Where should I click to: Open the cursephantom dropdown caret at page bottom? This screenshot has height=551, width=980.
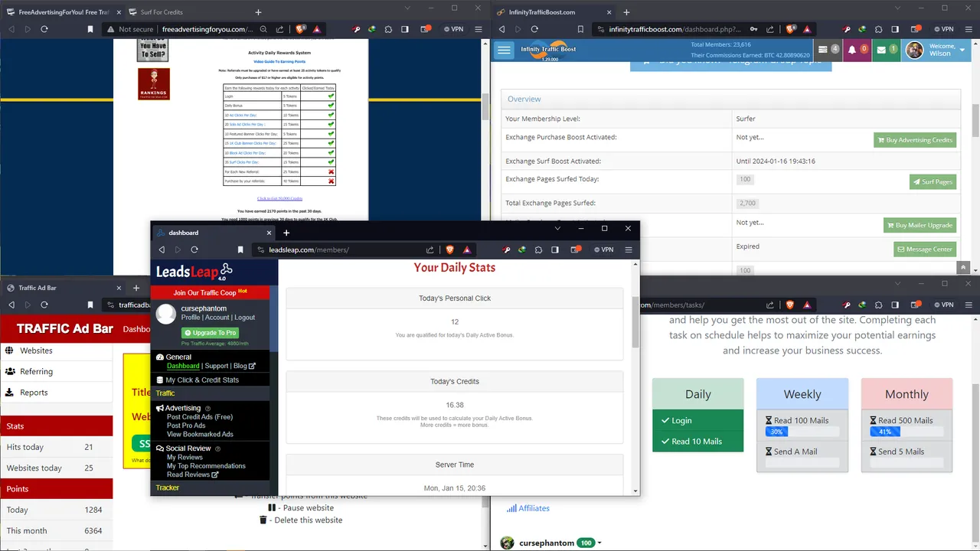click(x=599, y=543)
